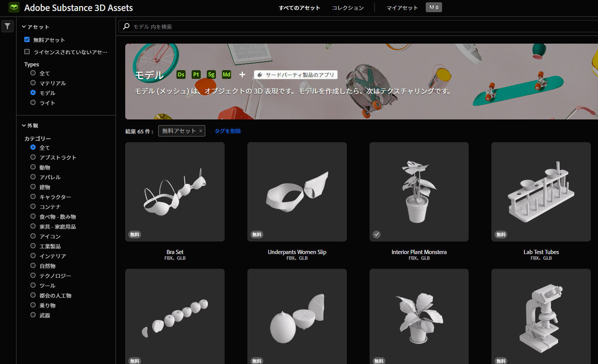Remove the 無料アセット filter tag
The height and width of the screenshot is (364, 598).
(201, 131)
